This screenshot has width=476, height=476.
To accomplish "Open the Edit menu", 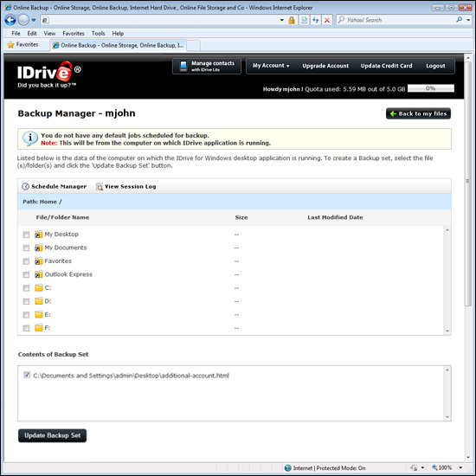I will point(32,34).
